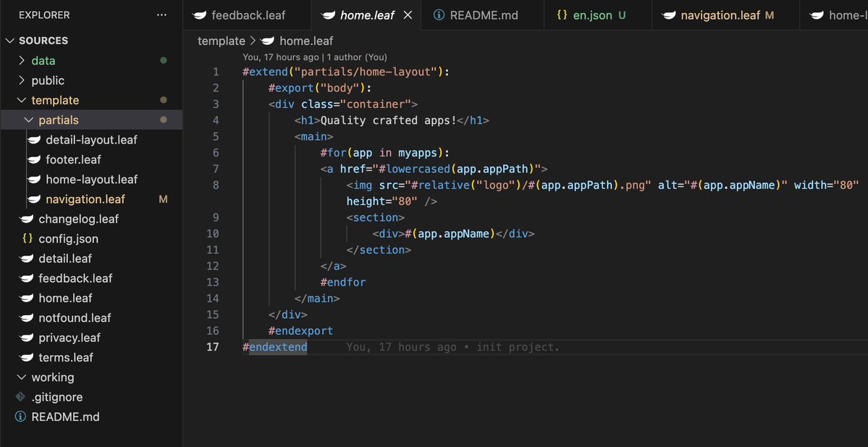868x447 pixels.
Task: Click leaf icon beside terms.leaf
Action: pos(27,357)
